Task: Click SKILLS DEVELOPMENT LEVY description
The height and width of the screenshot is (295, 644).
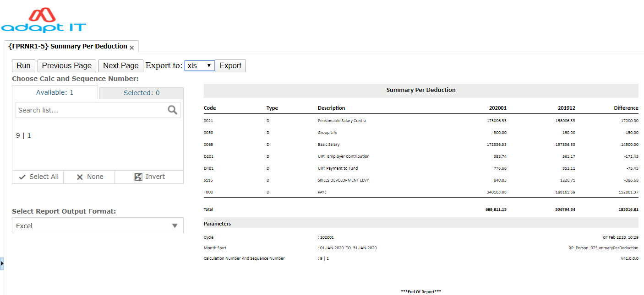Action: (x=343, y=180)
